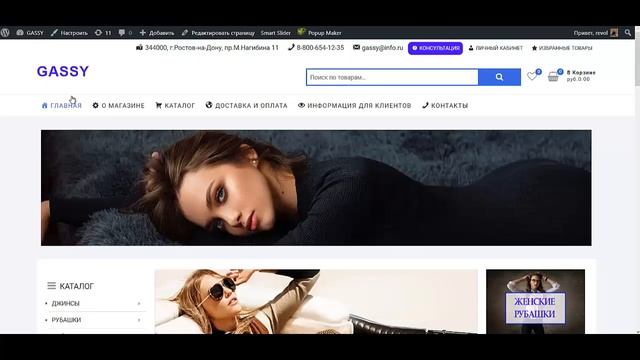Go to ГЛАВНАЯ in main navigation

[x=62, y=105]
